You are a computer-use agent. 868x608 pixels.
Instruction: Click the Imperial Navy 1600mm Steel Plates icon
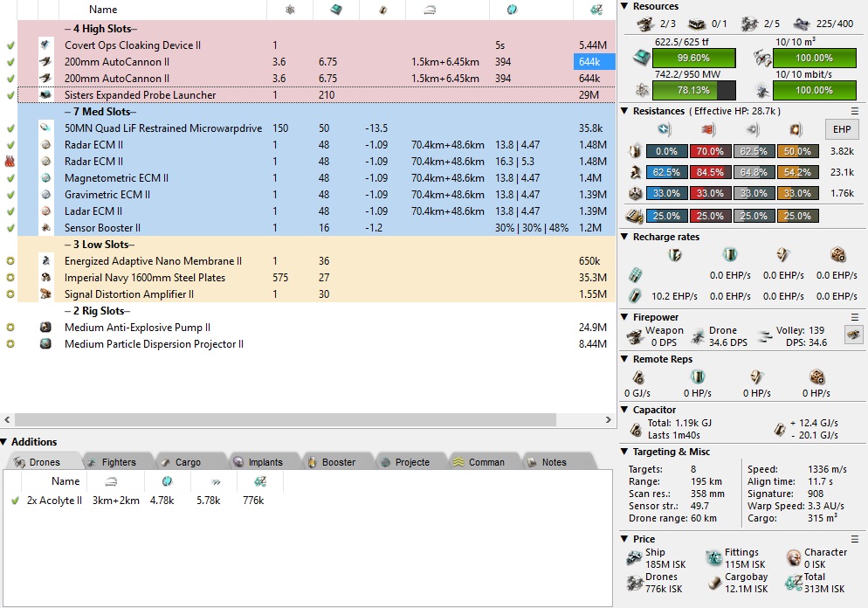tap(45, 278)
